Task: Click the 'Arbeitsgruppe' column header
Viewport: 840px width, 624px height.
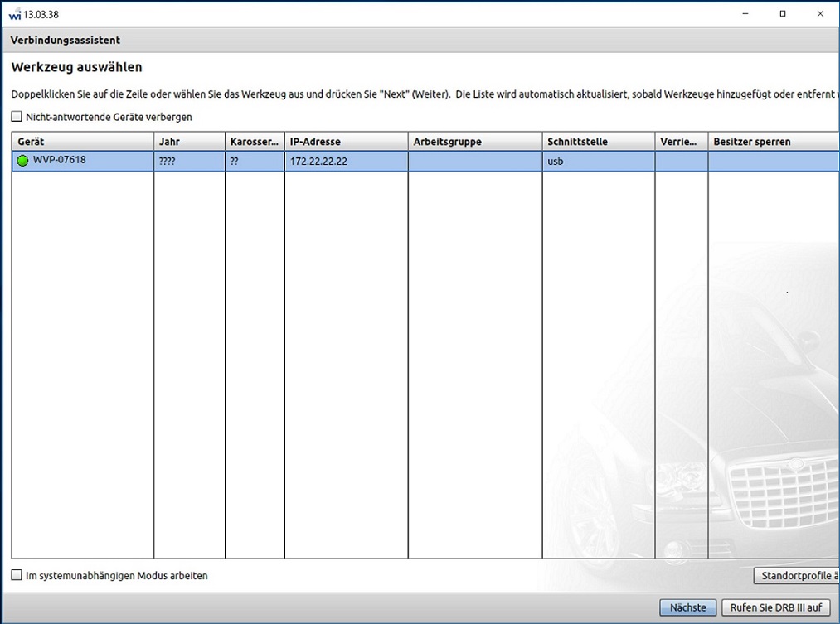Action: [x=475, y=142]
